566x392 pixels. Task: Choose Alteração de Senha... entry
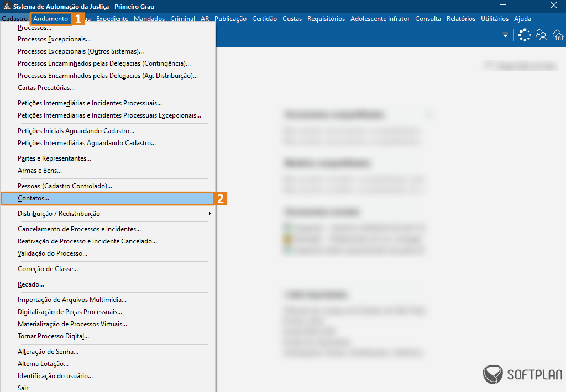pyautogui.click(x=48, y=352)
